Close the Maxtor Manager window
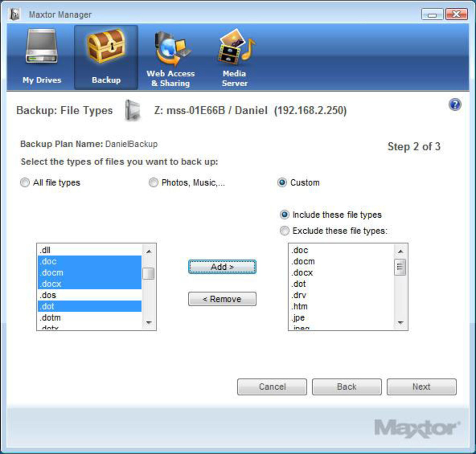The height and width of the screenshot is (454, 476). point(456,14)
